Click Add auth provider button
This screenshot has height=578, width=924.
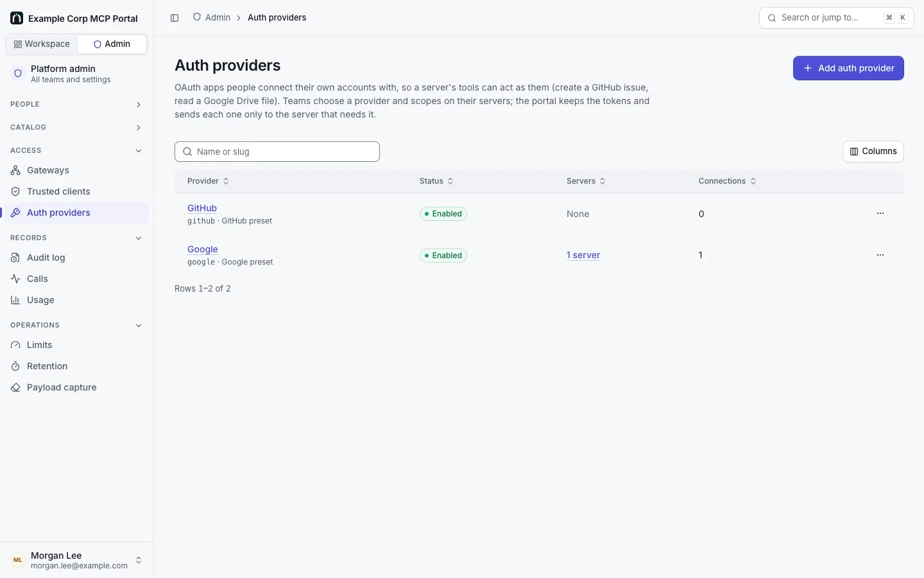point(848,68)
